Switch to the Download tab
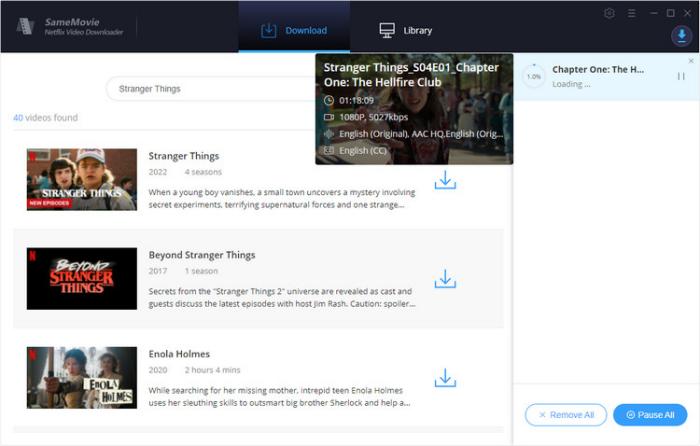The width and height of the screenshot is (700, 446). point(294,30)
